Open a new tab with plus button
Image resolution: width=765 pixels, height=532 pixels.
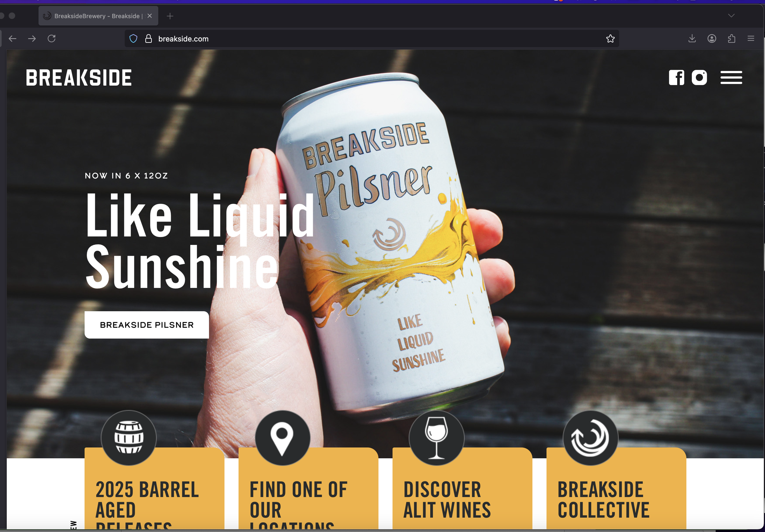pyautogui.click(x=170, y=16)
